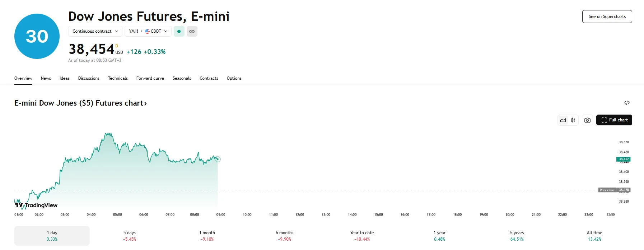Viewport: 644px width, 250px height.
Task: Click the See on Supercharts button
Action: click(x=607, y=17)
